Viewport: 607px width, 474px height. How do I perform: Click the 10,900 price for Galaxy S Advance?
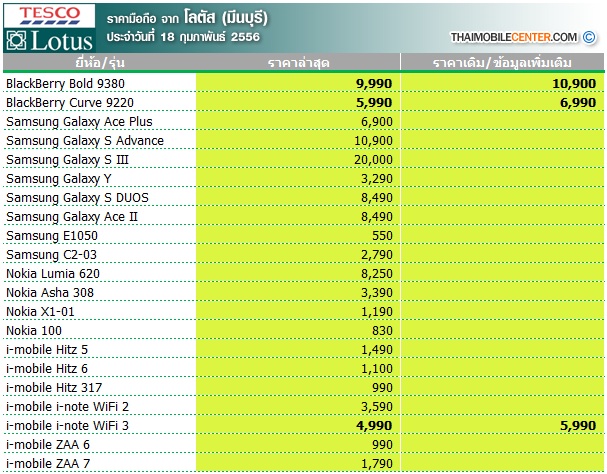click(x=374, y=141)
